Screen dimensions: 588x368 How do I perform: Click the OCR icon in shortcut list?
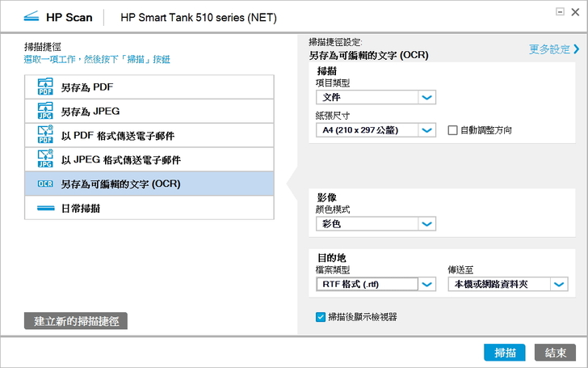click(x=45, y=184)
